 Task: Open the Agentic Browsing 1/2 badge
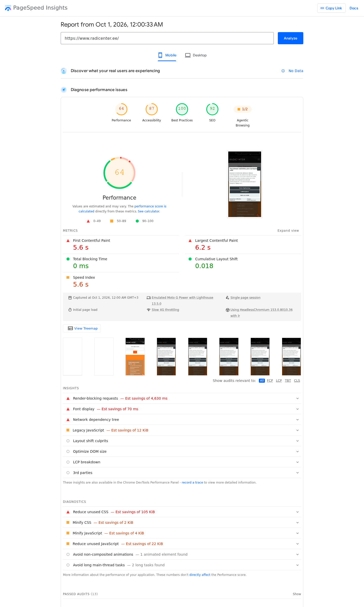pos(243,109)
